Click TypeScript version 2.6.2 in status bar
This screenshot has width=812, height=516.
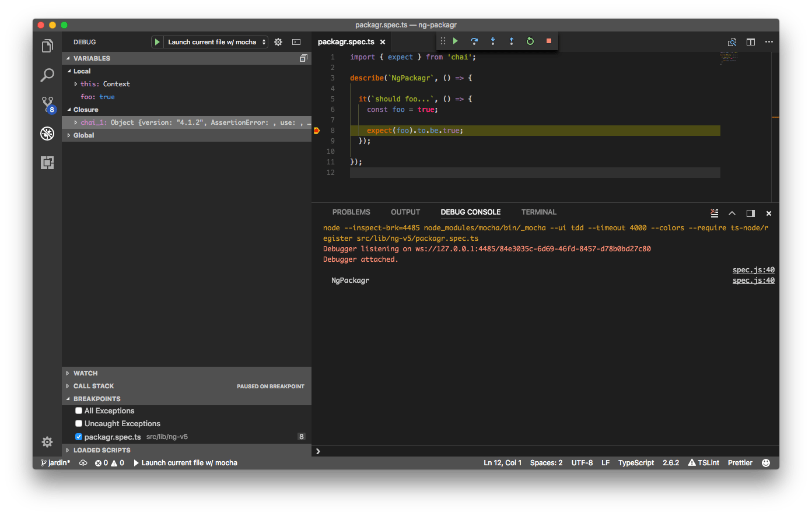(671, 463)
